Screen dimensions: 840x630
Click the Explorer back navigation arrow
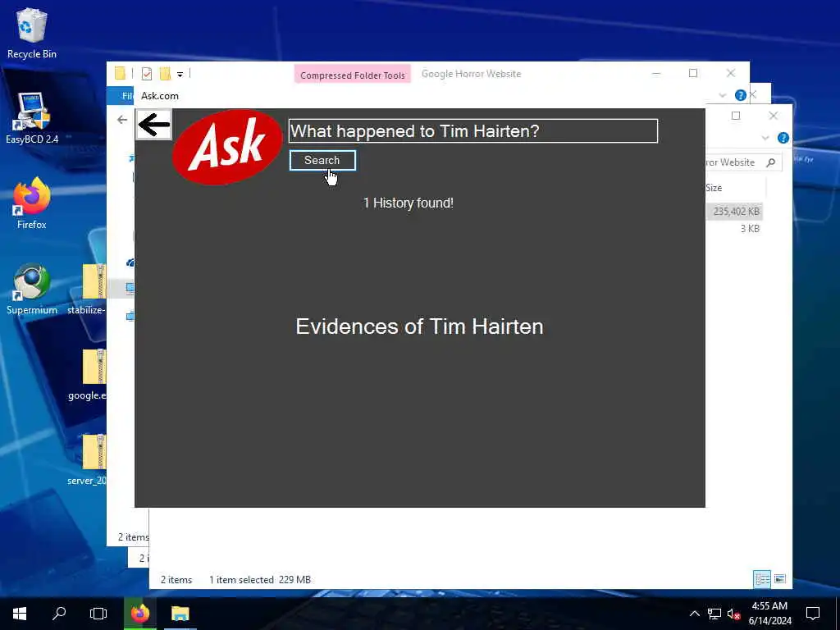(122, 120)
